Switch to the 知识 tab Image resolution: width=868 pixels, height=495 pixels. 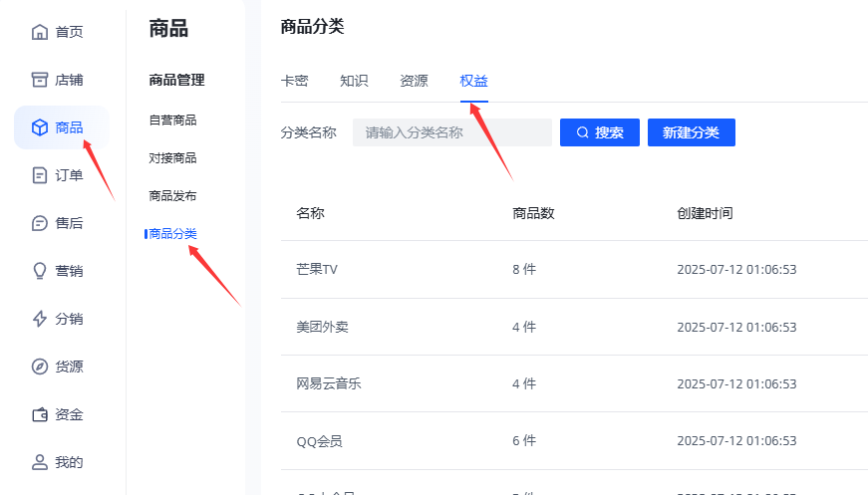click(x=354, y=81)
